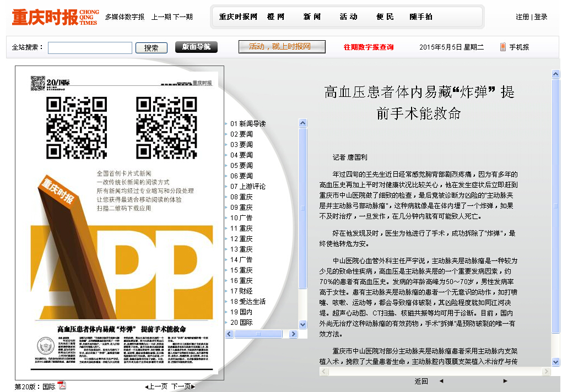The image size is (562, 392).
Task: Click the page list scroll up arrow
Action: pos(303,123)
